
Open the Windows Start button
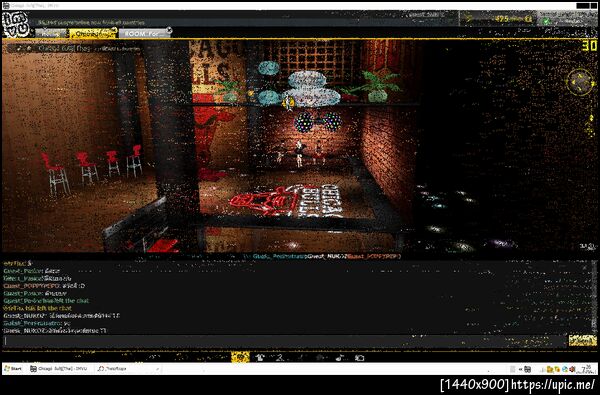coord(13,369)
